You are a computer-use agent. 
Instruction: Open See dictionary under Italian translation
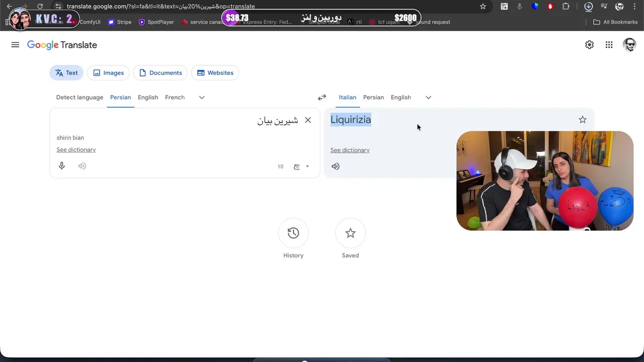click(350, 150)
